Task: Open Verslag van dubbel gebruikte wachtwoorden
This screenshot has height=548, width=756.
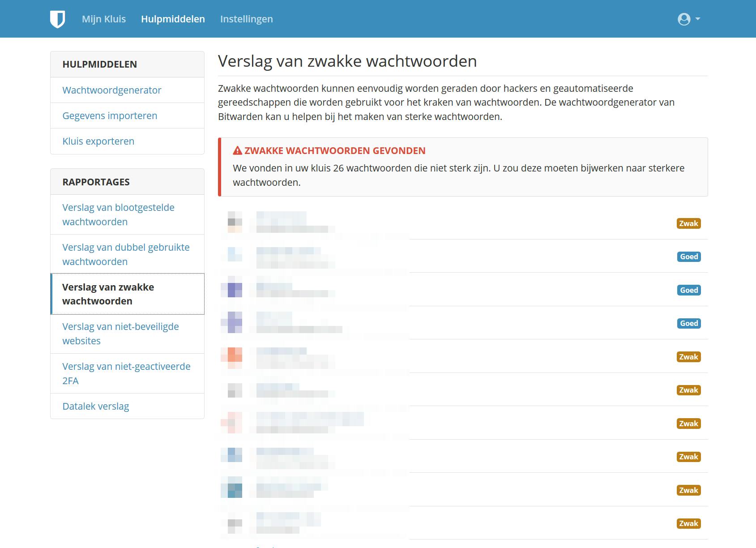Action: (127, 254)
